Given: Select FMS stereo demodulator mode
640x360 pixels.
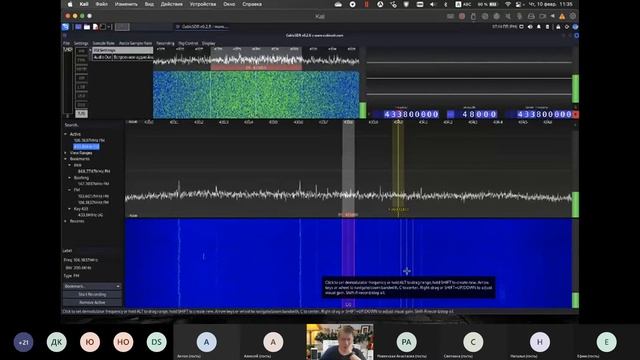Looking at the screenshot, I should click(x=81, y=60).
